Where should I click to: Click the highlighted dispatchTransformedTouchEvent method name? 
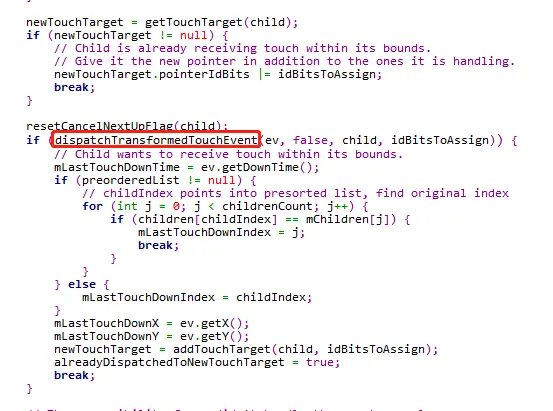(156, 140)
